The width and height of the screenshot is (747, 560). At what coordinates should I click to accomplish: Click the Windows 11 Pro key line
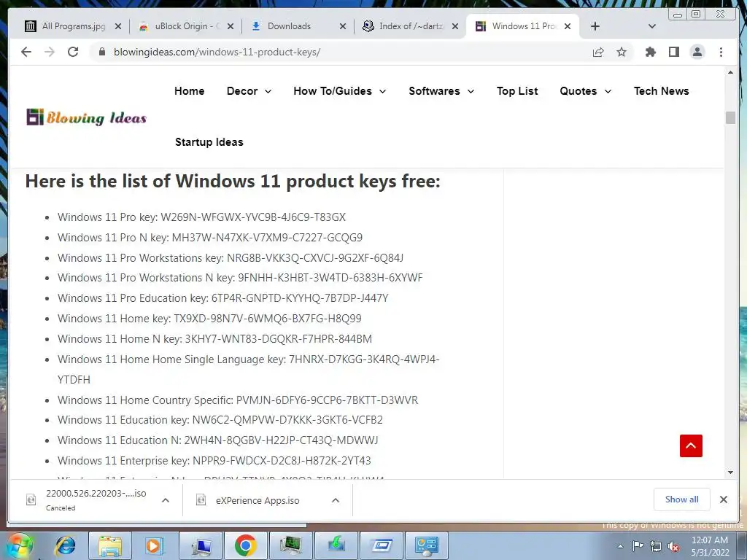click(x=201, y=217)
